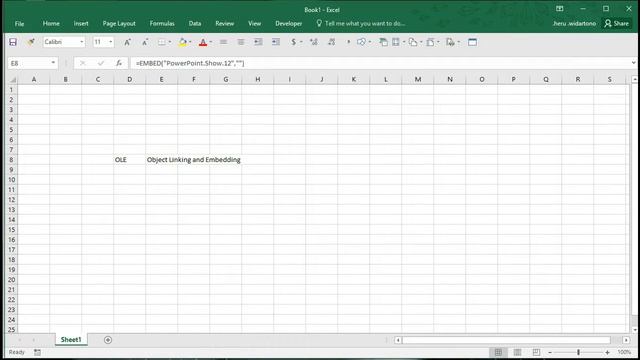
Task: Click the Fill Color bucket icon
Action: click(182, 42)
